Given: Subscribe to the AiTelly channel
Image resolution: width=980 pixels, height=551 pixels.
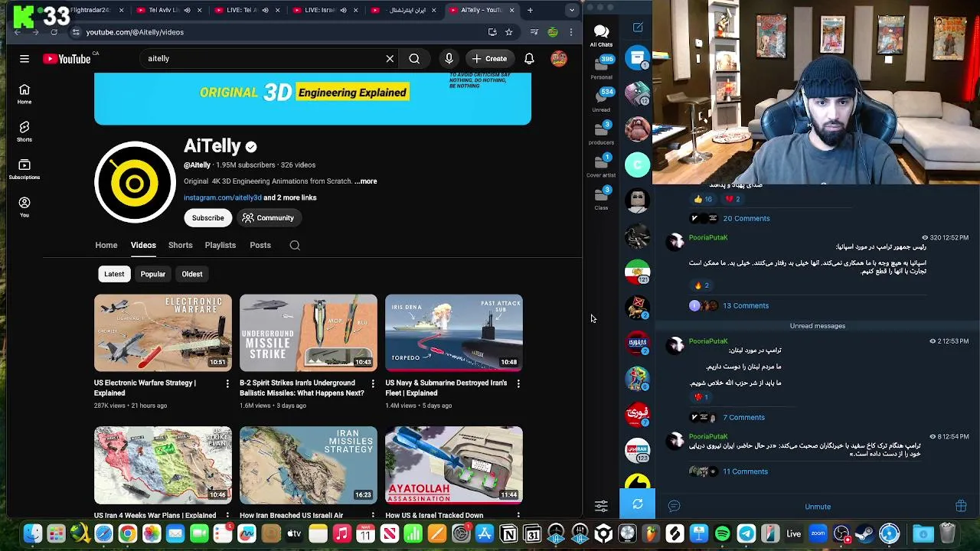Looking at the screenshot, I should click(207, 218).
